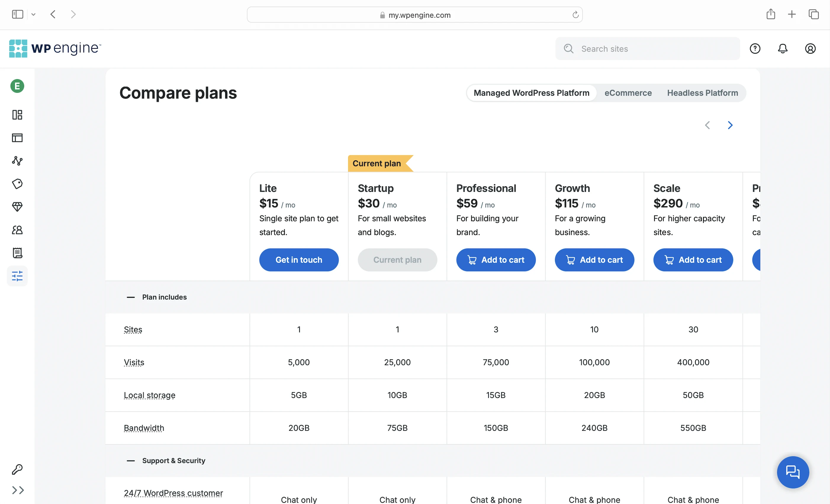Expand sidebar with double chevron icon
The image size is (830, 504).
[x=18, y=490]
